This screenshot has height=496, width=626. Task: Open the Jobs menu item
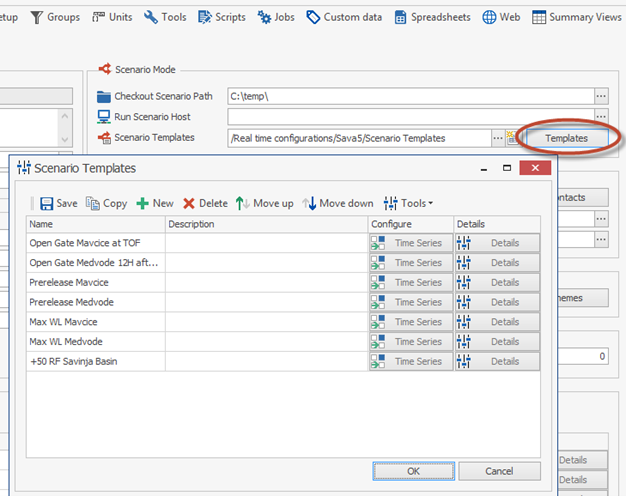coord(276,17)
